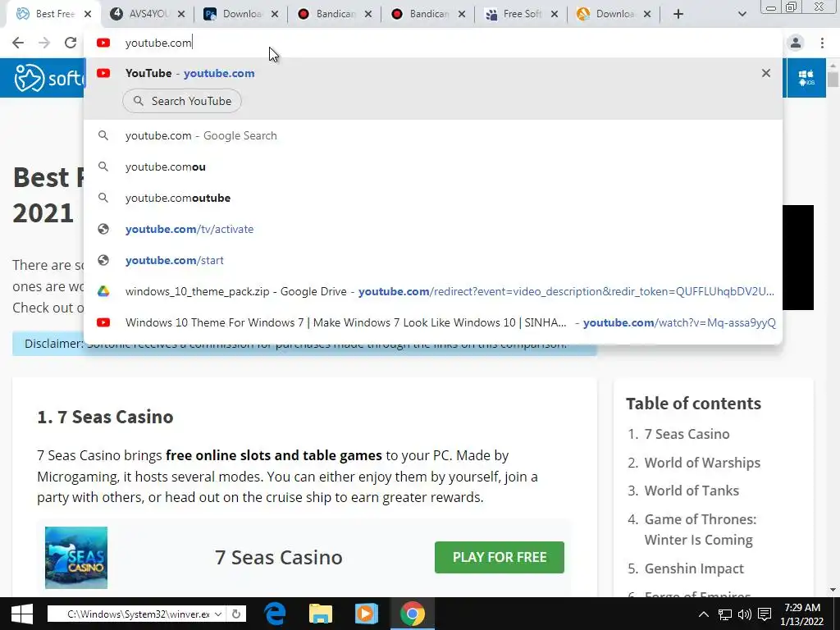The height and width of the screenshot is (630, 840).
Task: Click the Search YouTube chip
Action: tap(182, 101)
